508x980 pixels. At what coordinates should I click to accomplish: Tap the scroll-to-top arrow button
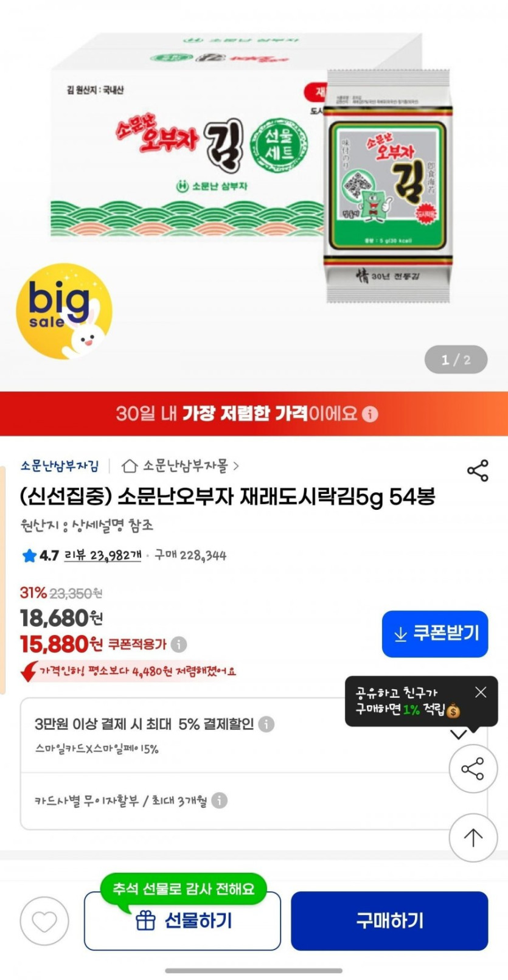(x=473, y=837)
